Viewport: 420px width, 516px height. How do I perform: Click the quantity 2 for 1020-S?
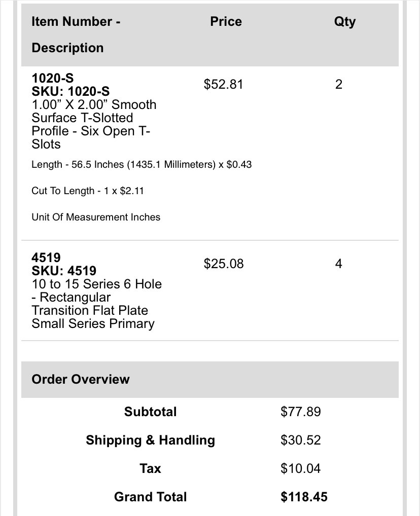pos(339,84)
